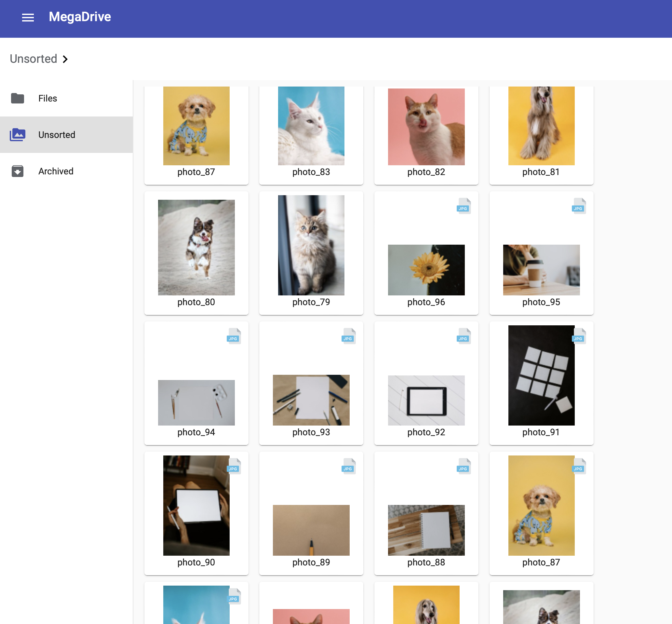Click the photo_80 filename label
The height and width of the screenshot is (624, 672).
tap(196, 302)
